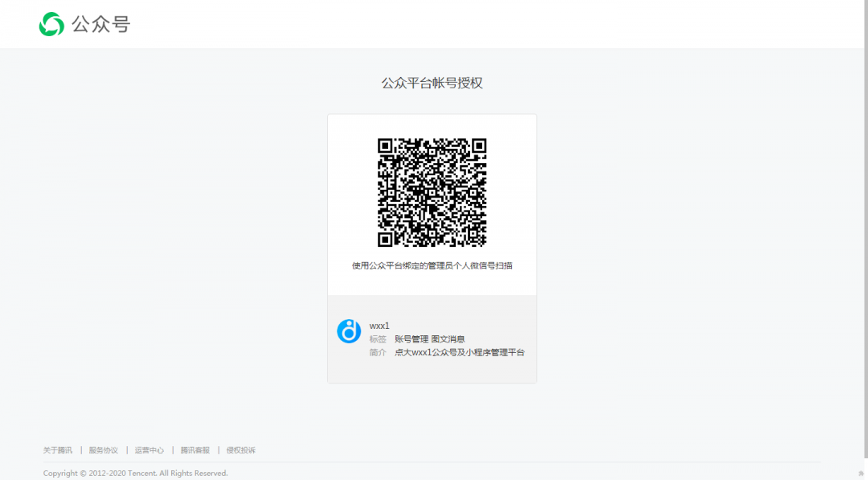Click the 标签 field label

[x=378, y=339]
